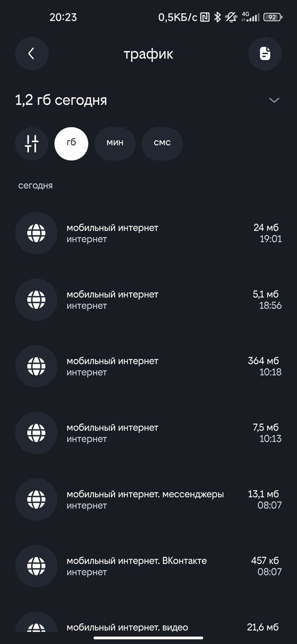Tap globe icon of the 5,1 мб entry
The image size is (297, 644).
pos(36,300)
